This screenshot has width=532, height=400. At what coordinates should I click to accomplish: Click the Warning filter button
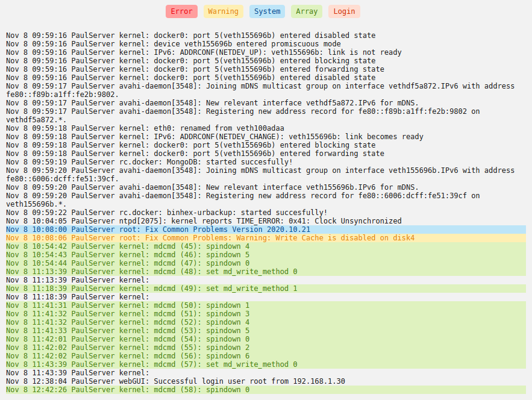(x=224, y=11)
